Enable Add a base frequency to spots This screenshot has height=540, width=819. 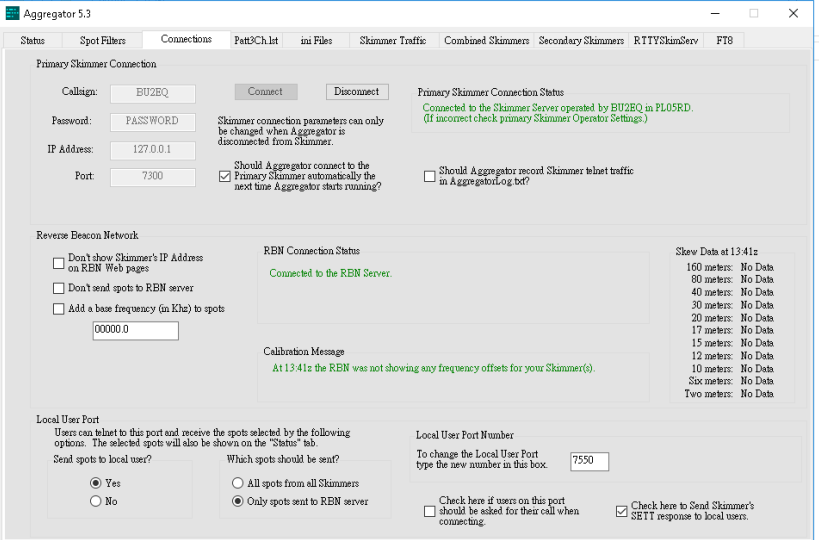tap(58, 309)
